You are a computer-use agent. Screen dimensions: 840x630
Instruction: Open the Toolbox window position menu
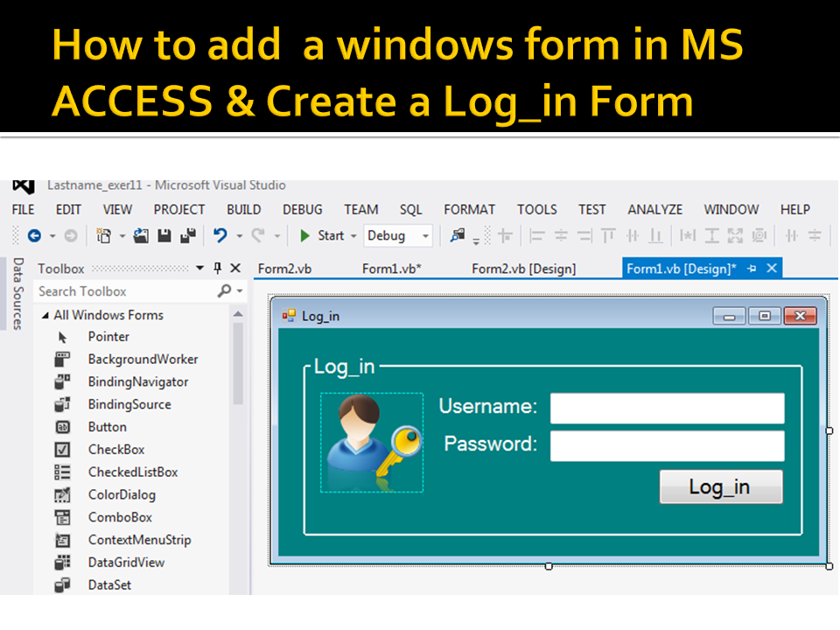click(x=199, y=268)
